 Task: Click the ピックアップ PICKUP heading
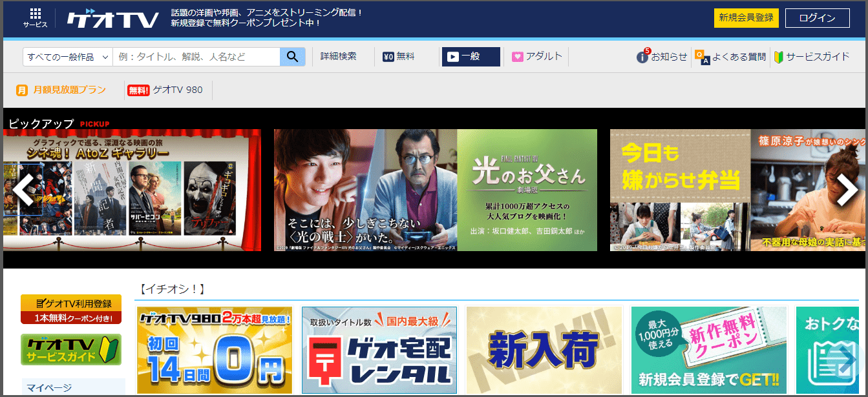click(x=59, y=123)
